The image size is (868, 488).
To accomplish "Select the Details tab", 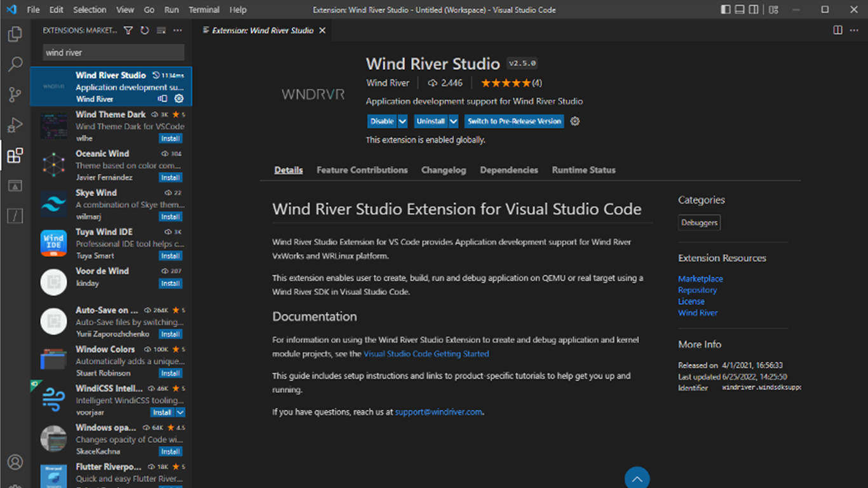I will coord(288,170).
